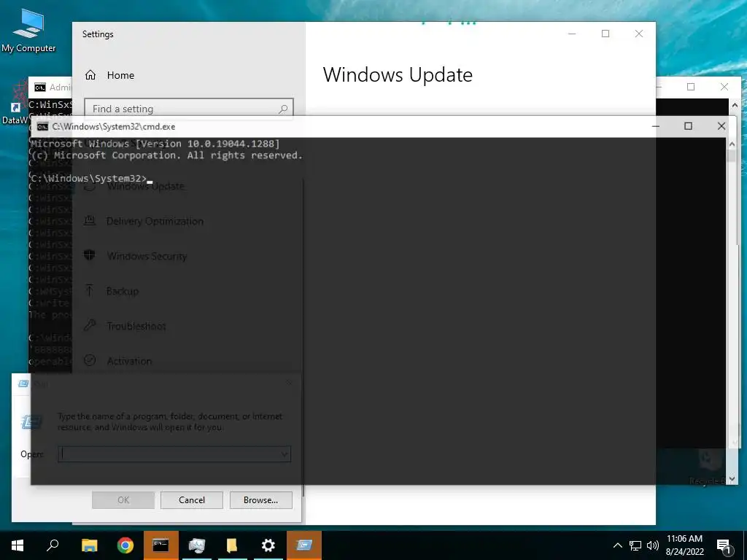Viewport: 747px width, 560px height.
Task: Click Cancel in the Run dialog
Action: [192, 500]
